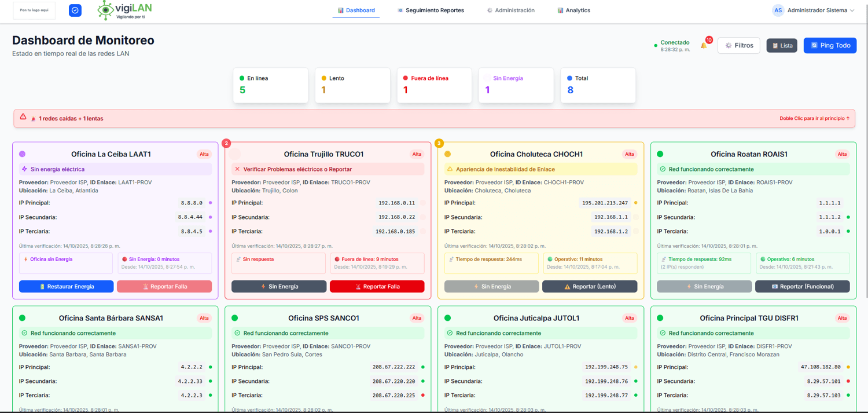Switch to Lista view
868x413 pixels.
tap(782, 45)
